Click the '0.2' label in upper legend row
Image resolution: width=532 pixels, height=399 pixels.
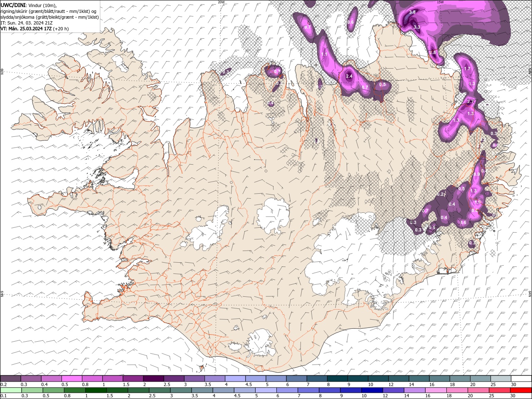(4, 384)
